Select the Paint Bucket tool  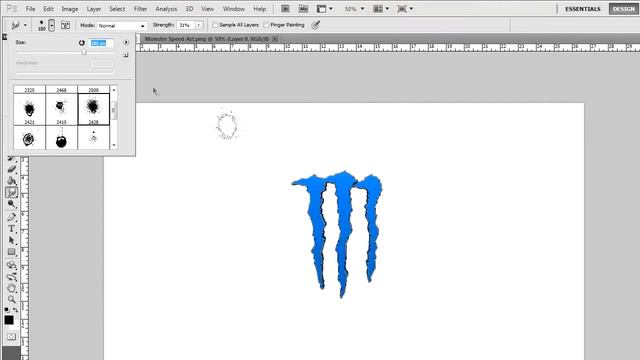click(x=12, y=181)
